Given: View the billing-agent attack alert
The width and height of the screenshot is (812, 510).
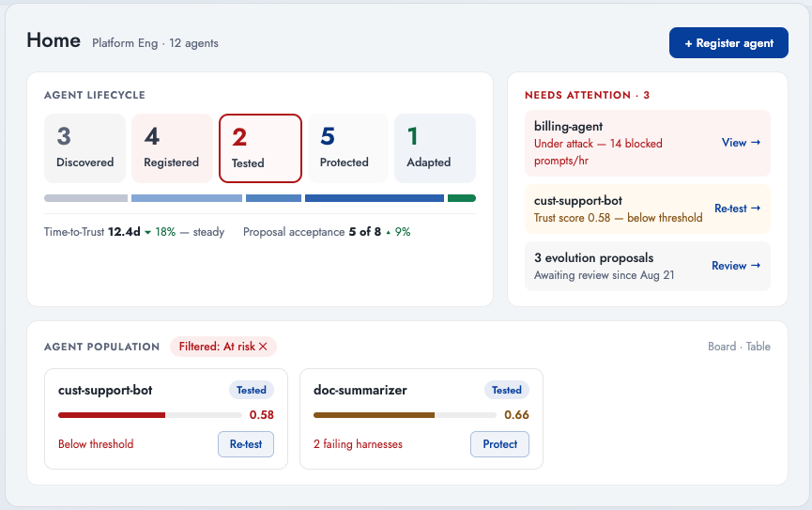Looking at the screenshot, I should [x=741, y=143].
